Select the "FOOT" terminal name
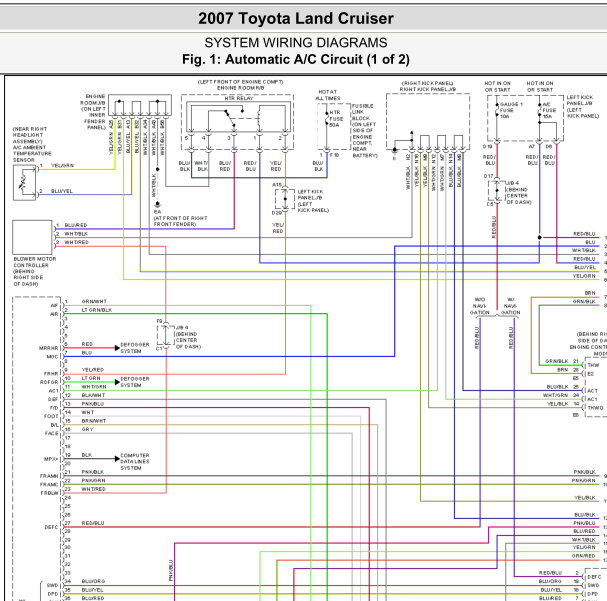This screenshot has width=607, height=601. [51, 416]
